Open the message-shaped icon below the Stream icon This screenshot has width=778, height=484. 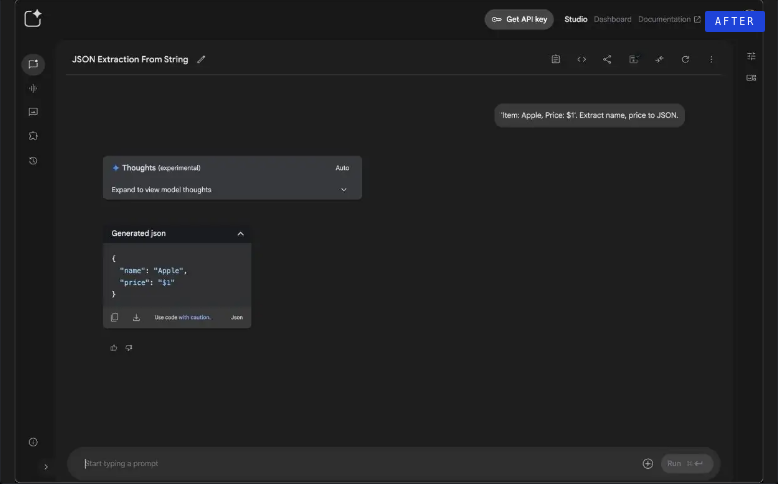pyautogui.click(x=33, y=112)
